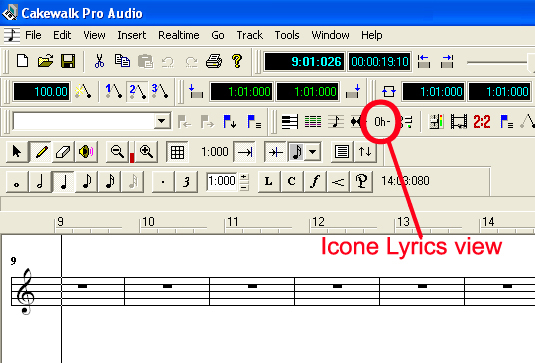Select the Hairpin crescendo tool

338,182
